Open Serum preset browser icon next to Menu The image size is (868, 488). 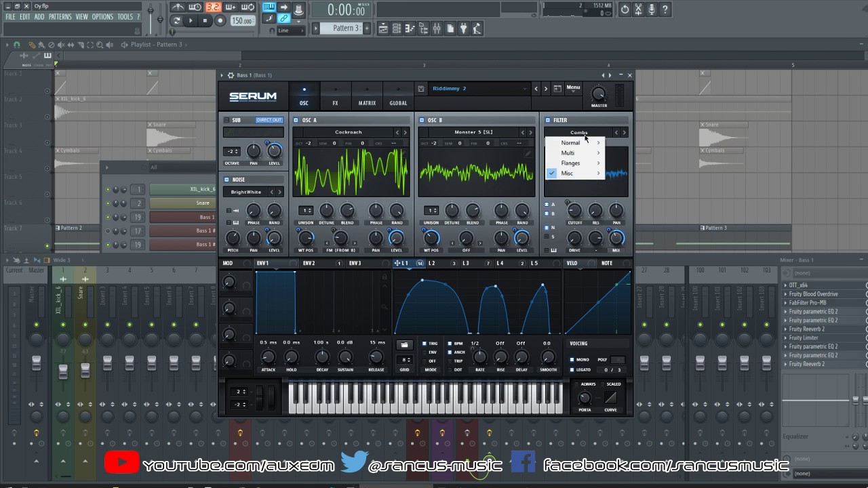tap(557, 89)
